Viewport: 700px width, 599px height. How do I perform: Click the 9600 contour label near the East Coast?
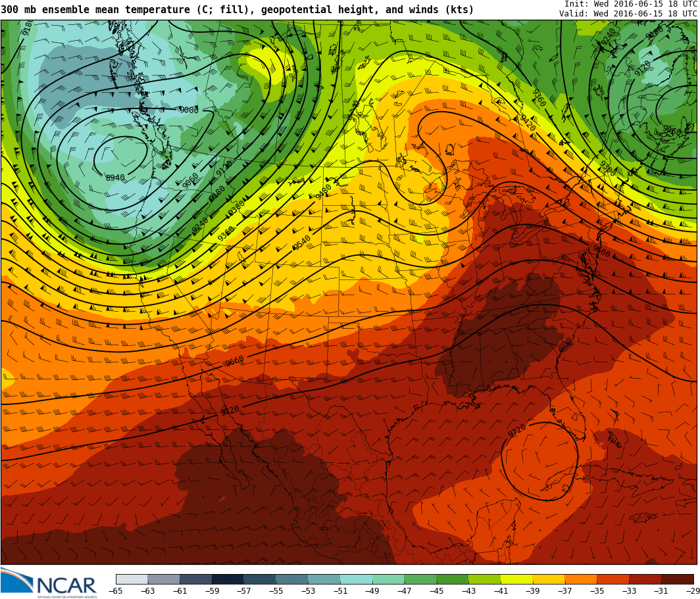point(601,251)
